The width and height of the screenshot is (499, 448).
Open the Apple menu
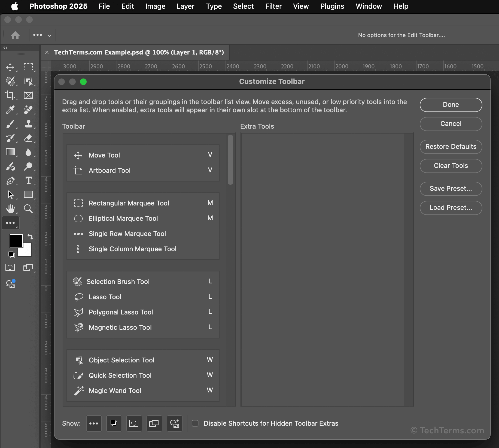pyautogui.click(x=15, y=6)
